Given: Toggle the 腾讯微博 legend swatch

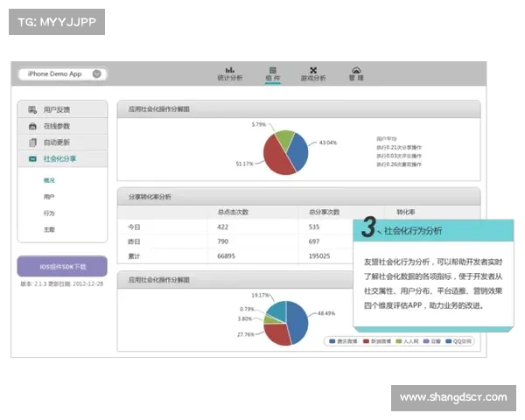Looking at the screenshot, I should point(332,341).
